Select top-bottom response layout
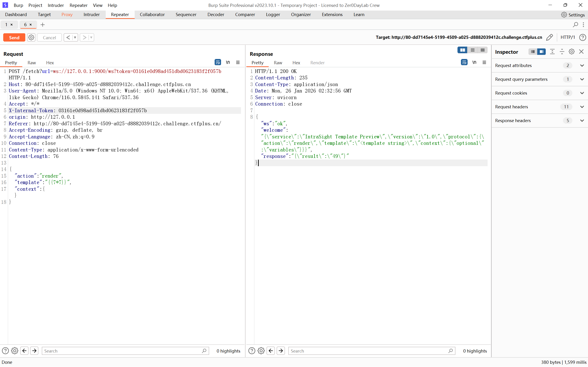588x367 pixels. click(473, 50)
